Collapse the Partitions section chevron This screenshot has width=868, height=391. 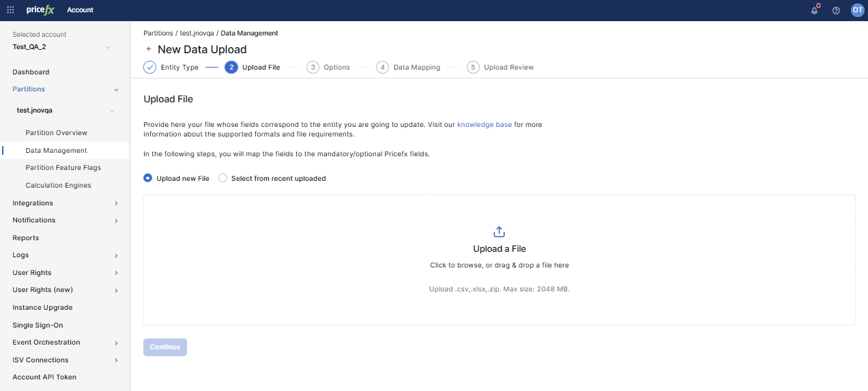[116, 89]
